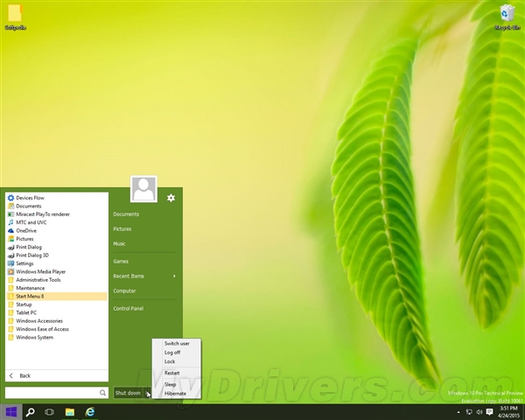
Task: Choose Switch user from the power menu
Action: coord(177,344)
